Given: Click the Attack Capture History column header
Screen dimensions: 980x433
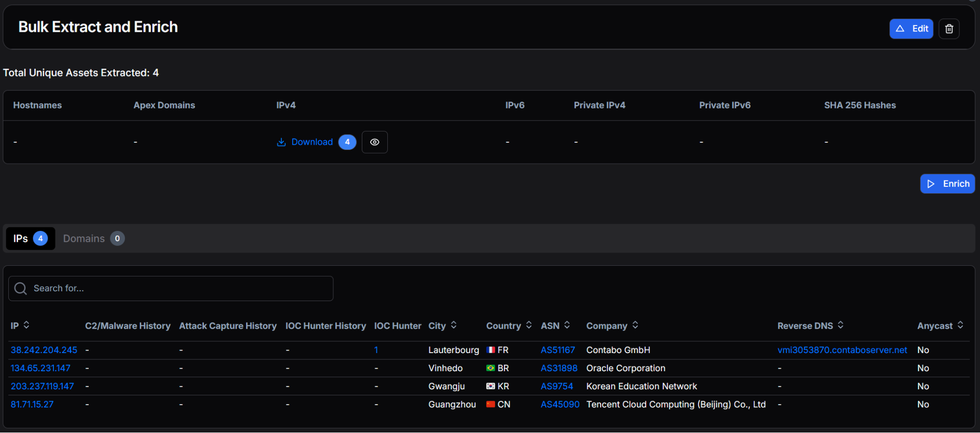Looking at the screenshot, I should pyautogui.click(x=228, y=326).
